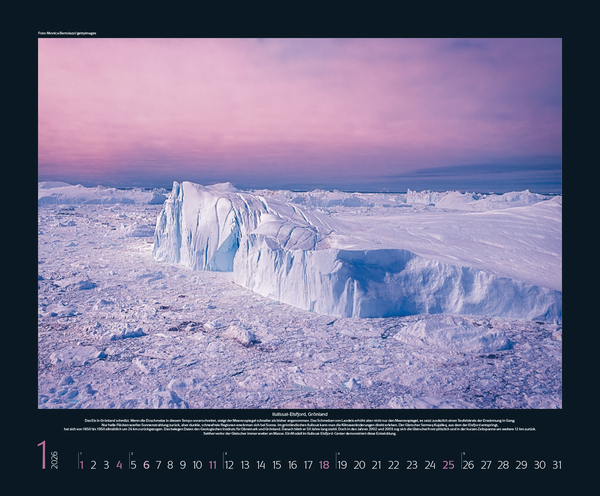The height and width of the screenshot is (496, 600).
Task: Select January 11 in the date row
Action: (212, 464)
